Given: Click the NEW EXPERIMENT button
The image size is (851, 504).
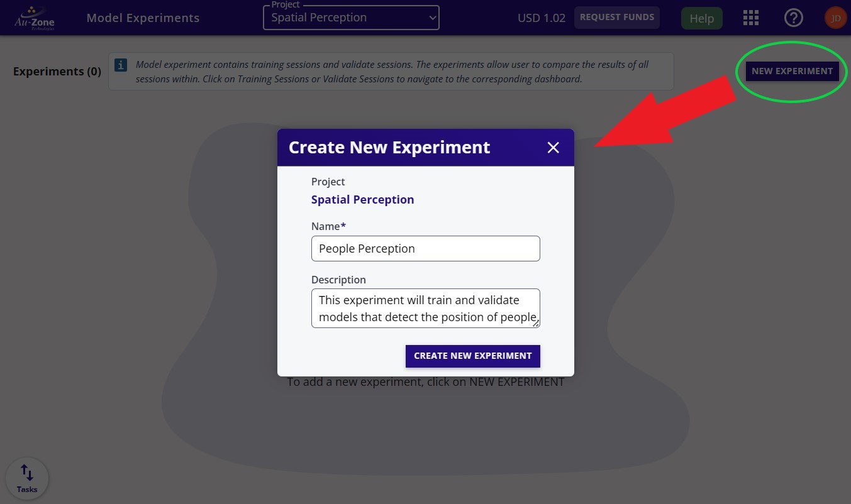Looking at the screenshot, I should click(x=792, y=71).
